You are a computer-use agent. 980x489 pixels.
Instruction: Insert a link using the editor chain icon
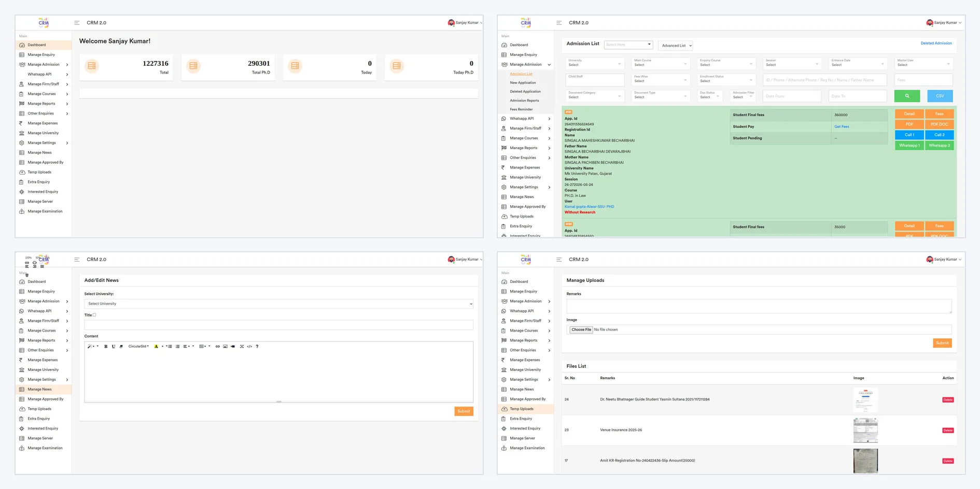click(218, 347)
